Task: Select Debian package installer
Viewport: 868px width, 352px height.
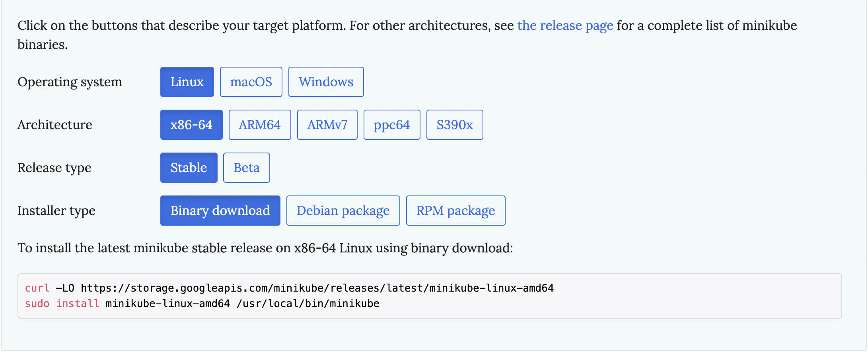Action: [343, 211]
